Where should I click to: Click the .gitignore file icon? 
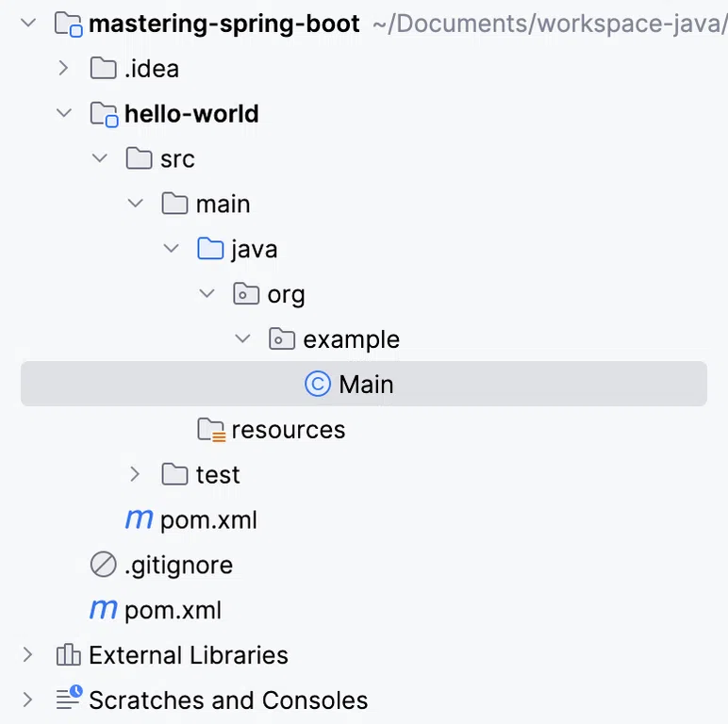103,565
